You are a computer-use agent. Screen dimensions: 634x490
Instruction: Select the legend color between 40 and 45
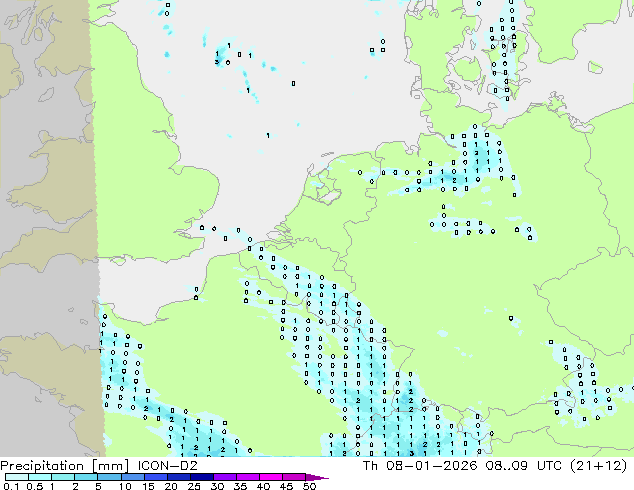(x=271, y=477)
